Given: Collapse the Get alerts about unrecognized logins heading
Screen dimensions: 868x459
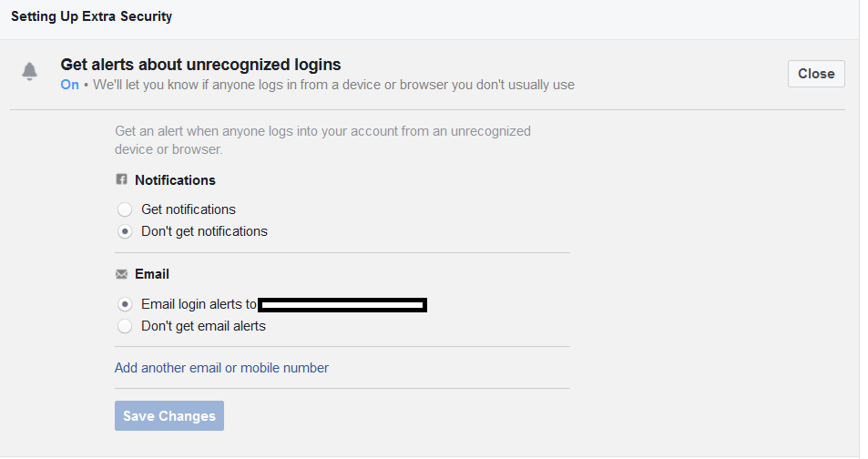Looking at the screenshot, I should click(x=200, y=65).
